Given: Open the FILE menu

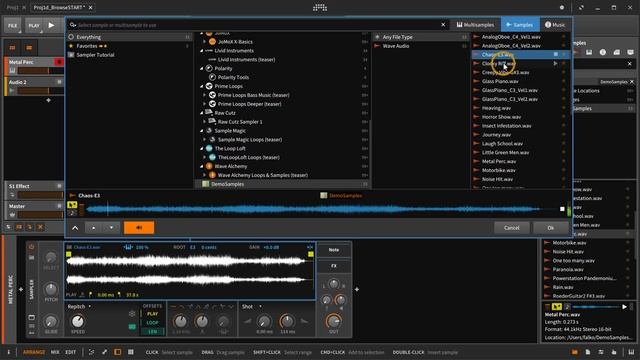Looking at the screenshot, I should point(13,25).
